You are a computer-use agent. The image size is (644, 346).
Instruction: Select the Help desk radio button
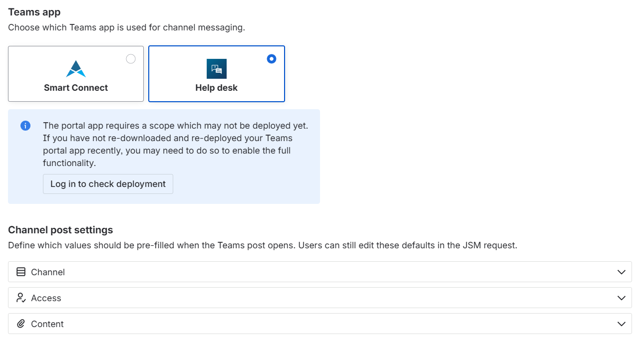[272, 59]
